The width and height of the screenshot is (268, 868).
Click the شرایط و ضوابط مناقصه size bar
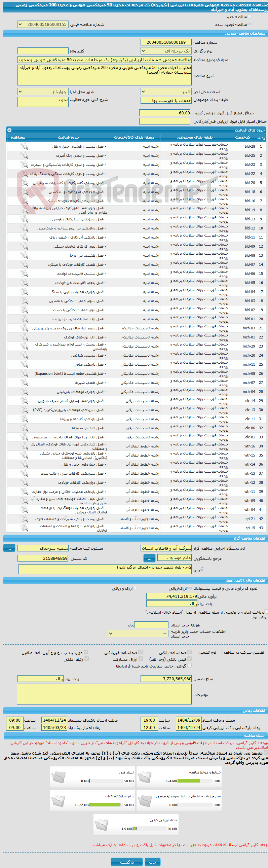pos(194,781)
